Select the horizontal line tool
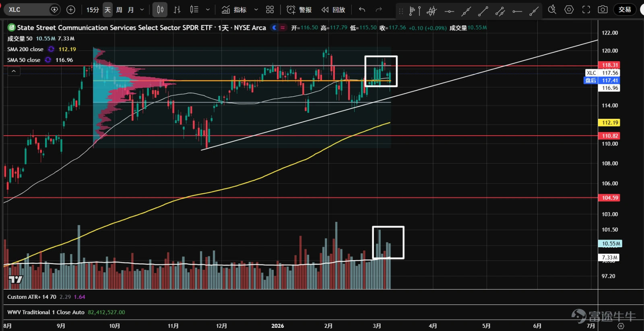 pos(449,11)
